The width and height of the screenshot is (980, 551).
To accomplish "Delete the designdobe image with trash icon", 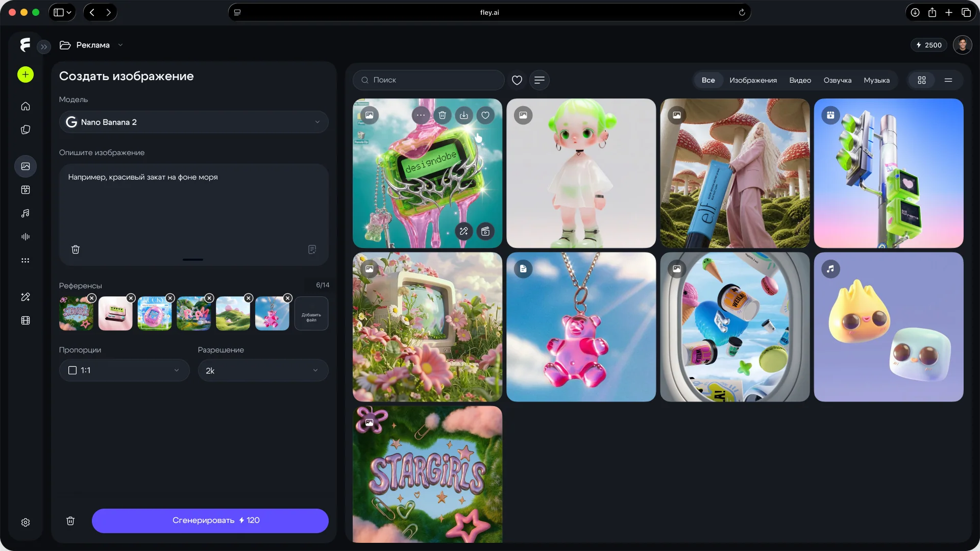I will click(x=443, y=115).
